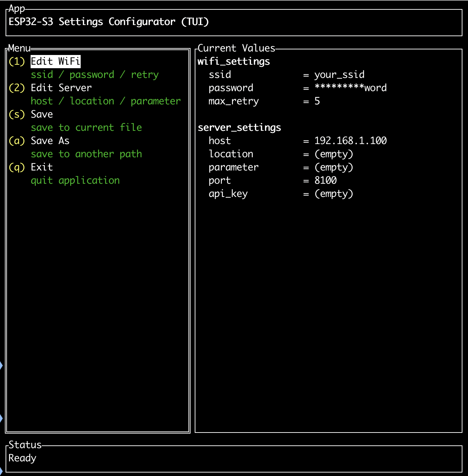Open the Edit Server option
This screenshot has width=468, height=476.
point(61,88)
